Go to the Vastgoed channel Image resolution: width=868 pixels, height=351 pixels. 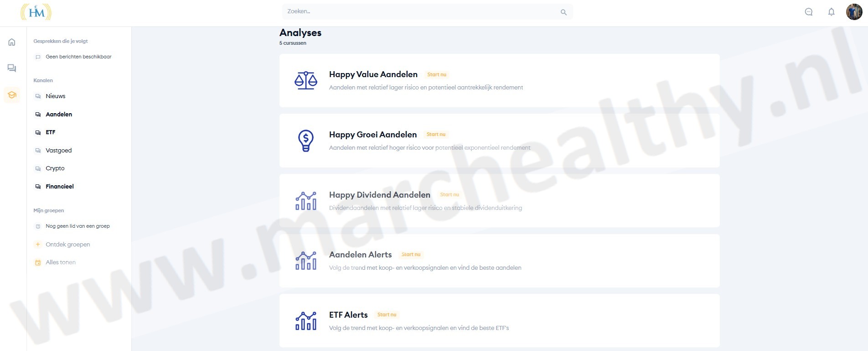[58, 151]
